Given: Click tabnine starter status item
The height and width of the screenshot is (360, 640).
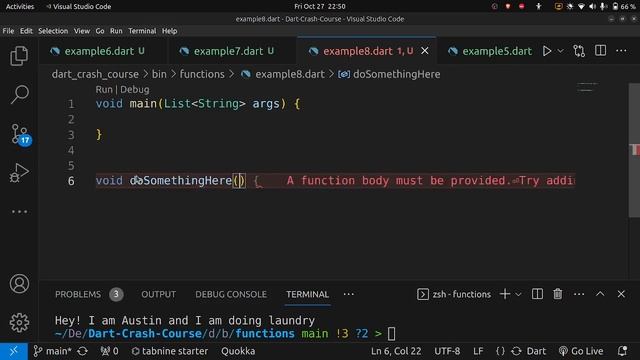Looking at the screenshot, I should [x=169, y=351].
